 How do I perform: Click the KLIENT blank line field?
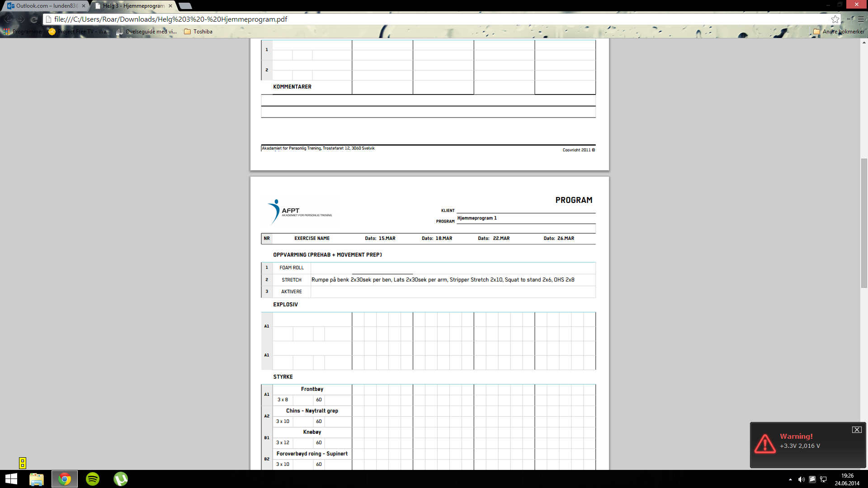click(526, 209)
